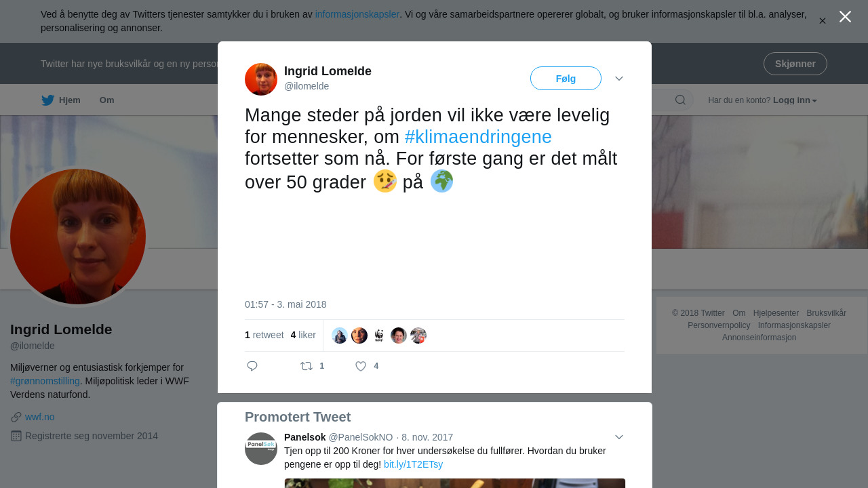The width and height of the screenshot is (868, 488).
Task: Click the reply speech bubble icon
Action: (x=252, y=366)
